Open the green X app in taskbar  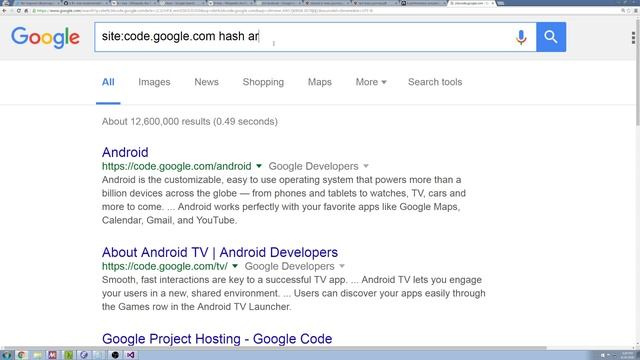pos(69,355)
